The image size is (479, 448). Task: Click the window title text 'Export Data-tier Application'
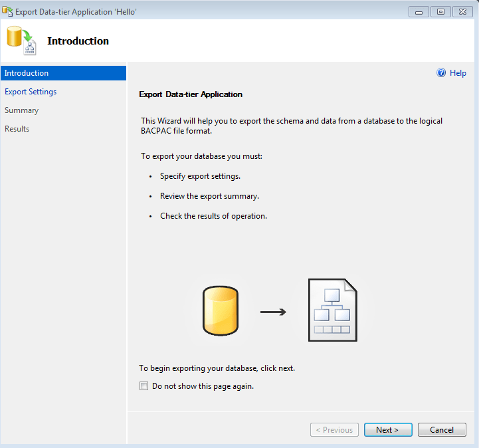tap(76, 12)
